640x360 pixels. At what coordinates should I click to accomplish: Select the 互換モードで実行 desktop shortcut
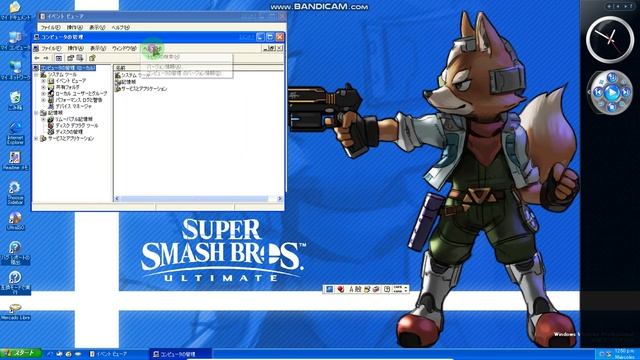(x=15, y=282)
